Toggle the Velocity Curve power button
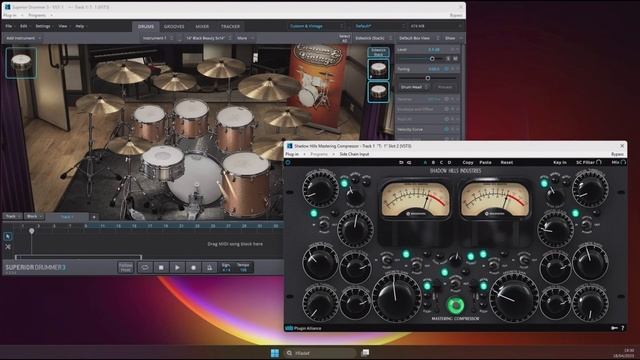Viewport: 640px width, 360px height. pyautogui.click(x=446, y=129)
